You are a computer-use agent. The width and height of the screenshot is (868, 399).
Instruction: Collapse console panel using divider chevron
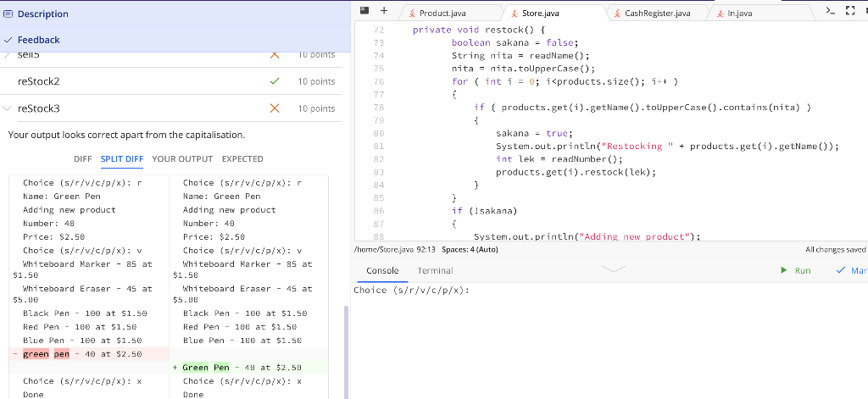point(613,269)
